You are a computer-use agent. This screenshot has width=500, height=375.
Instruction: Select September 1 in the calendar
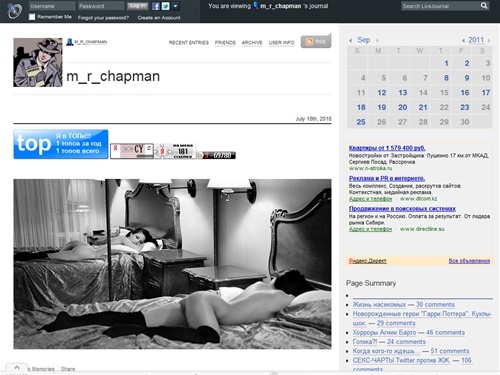[446, 63]
